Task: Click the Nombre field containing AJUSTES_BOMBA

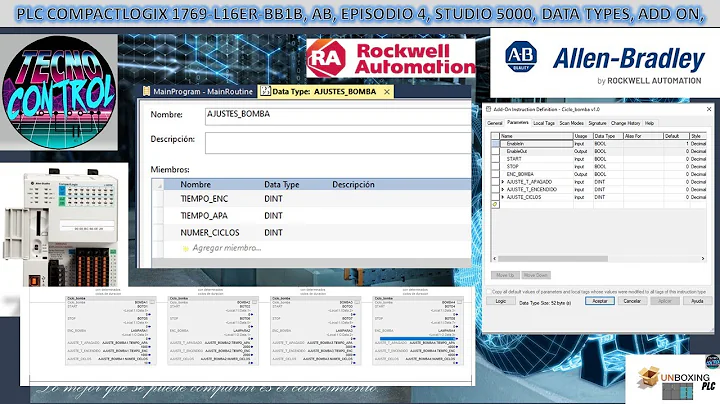Action: point(338,116)
